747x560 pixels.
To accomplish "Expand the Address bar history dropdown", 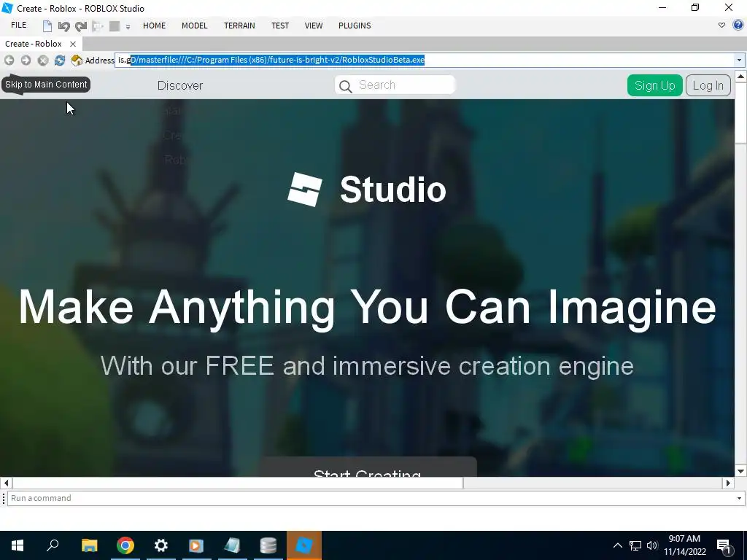I will (739, 60).
